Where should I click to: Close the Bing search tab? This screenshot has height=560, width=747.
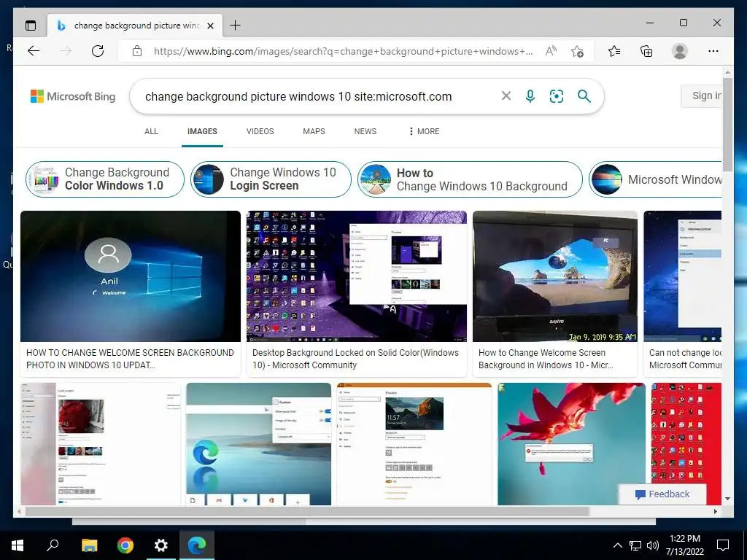(x=210, y=26)
